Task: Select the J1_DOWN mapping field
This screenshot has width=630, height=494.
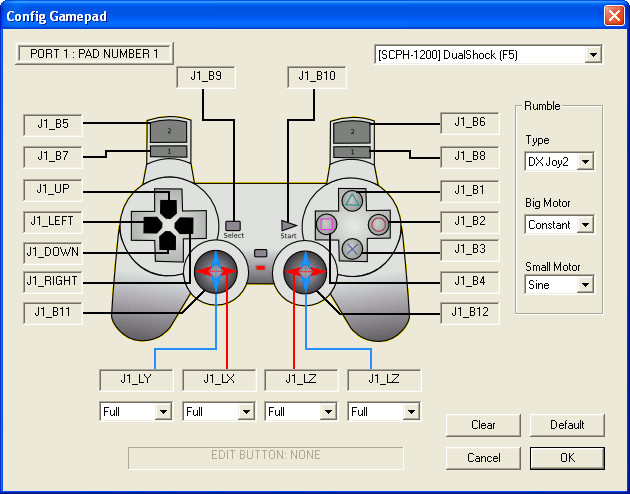Action: click(53, 253)
